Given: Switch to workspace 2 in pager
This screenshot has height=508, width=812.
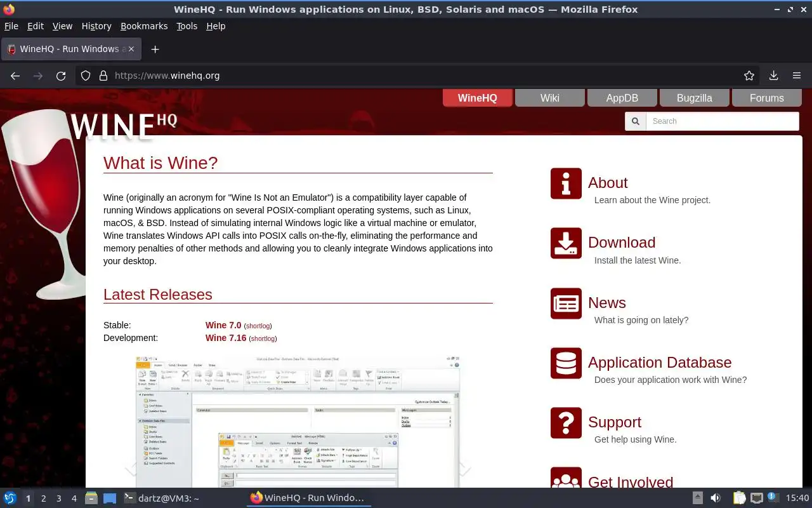Looking at the screenshot, I should tap(44, 498).
